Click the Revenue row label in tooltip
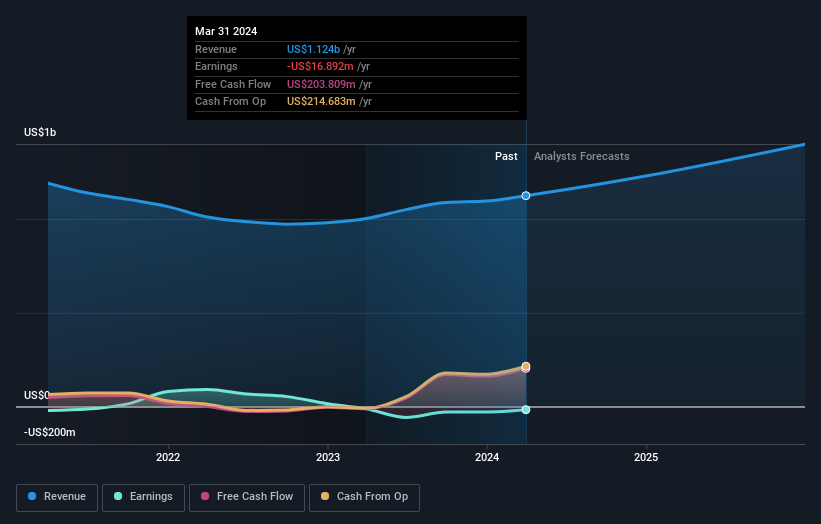Viewport: 821px width, 524px height. [216, 49]
